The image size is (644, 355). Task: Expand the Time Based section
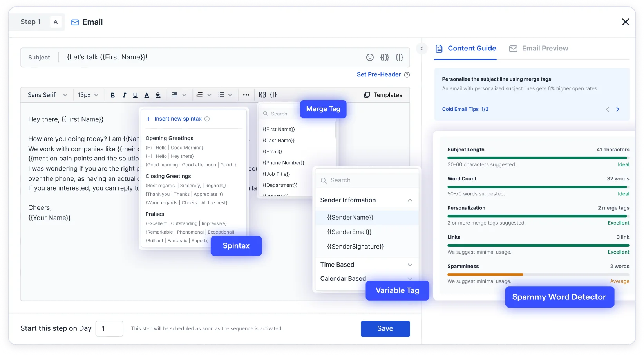coord(410,265)
